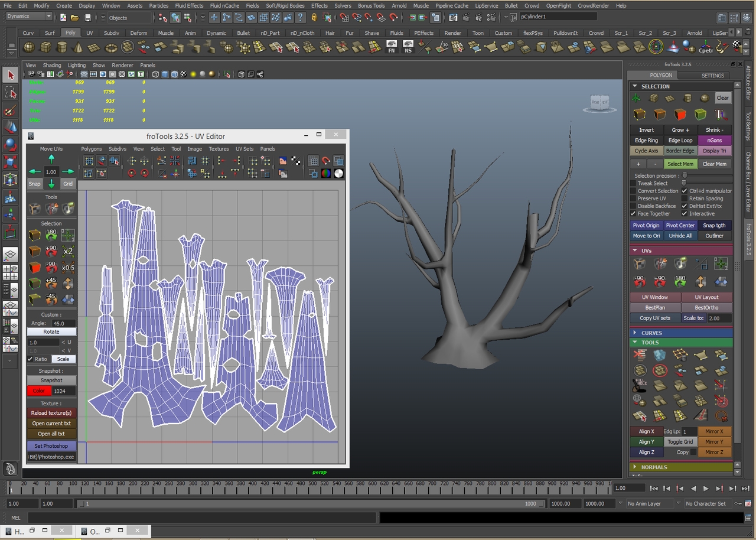Play the animation forward
This screenshot has height=540, width=756.
tap(706, 489)
